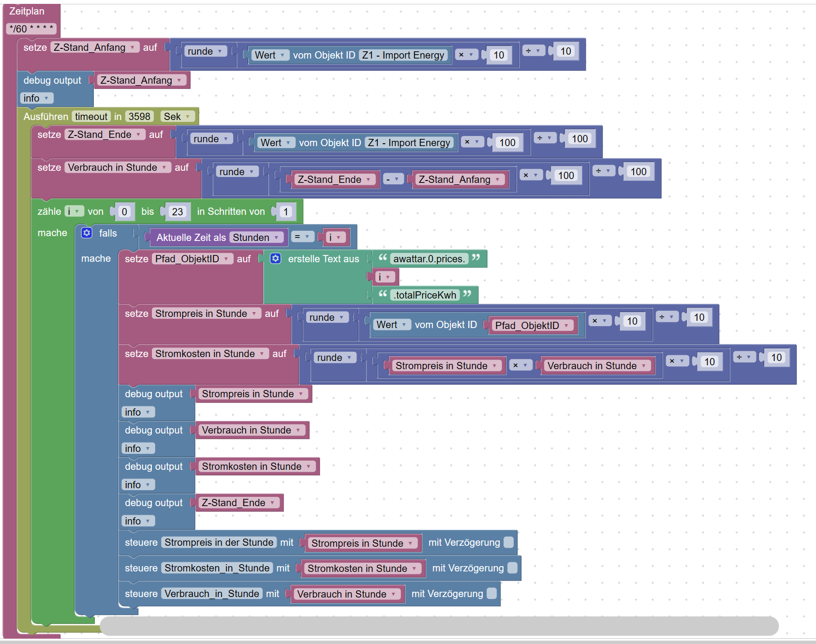Edit the multiplier 10 in Stromkosten row
Screen dimensions: 816x644
(x=709, y=361)
